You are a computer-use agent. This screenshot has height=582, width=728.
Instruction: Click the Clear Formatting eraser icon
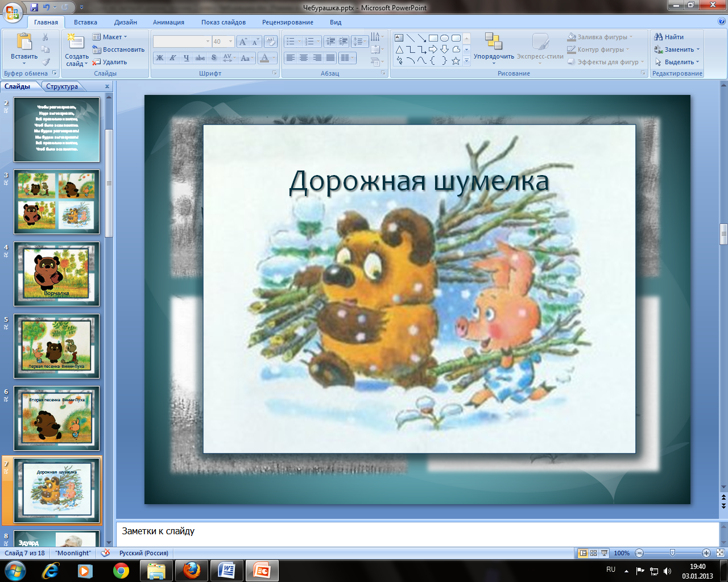[x=271, y=41]
